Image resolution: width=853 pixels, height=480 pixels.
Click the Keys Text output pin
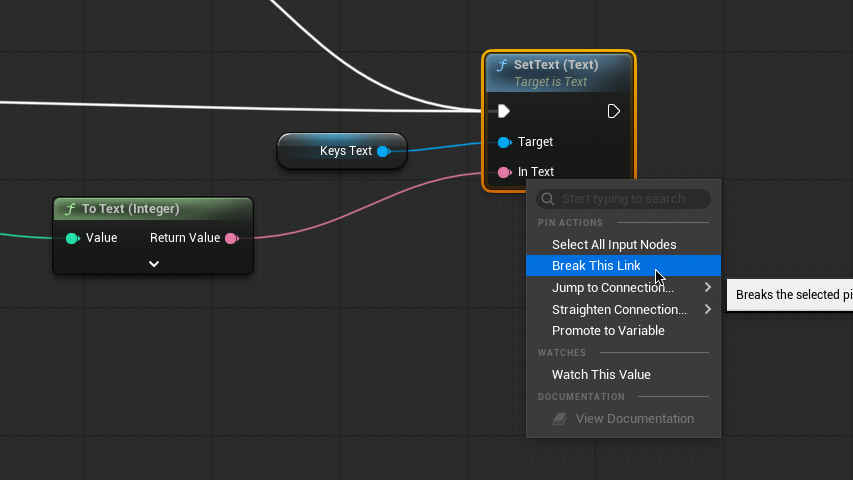click(x=383, y=151)
